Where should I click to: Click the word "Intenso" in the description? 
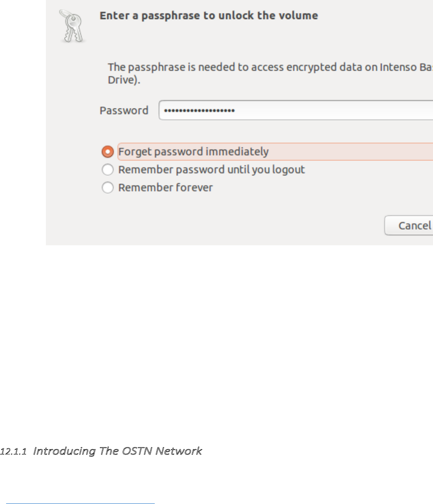point(397,67)
